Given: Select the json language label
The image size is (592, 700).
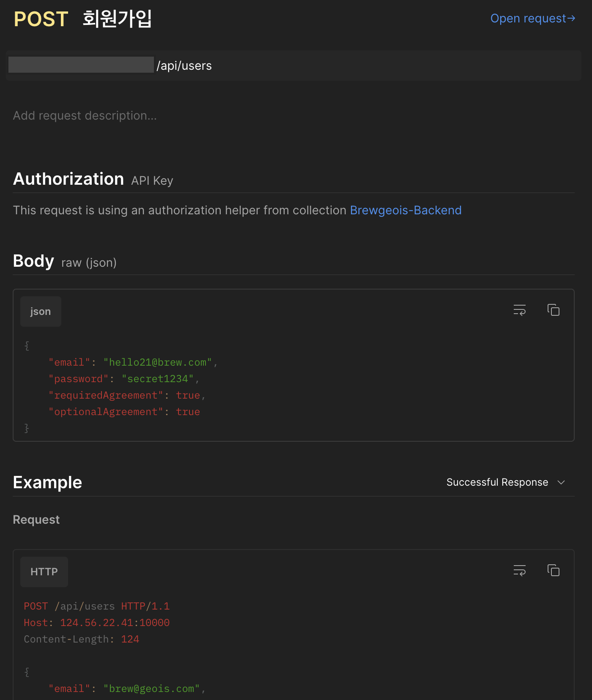Looking at the screenshot, I should point(41,312).
